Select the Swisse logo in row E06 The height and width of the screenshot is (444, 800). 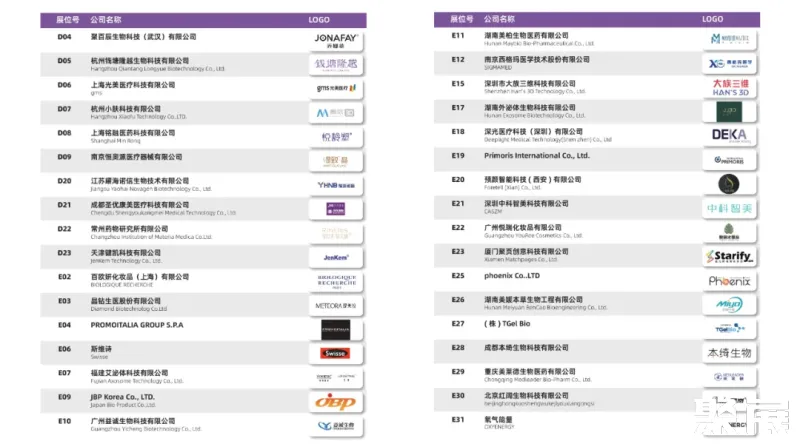tap(335, 353)
